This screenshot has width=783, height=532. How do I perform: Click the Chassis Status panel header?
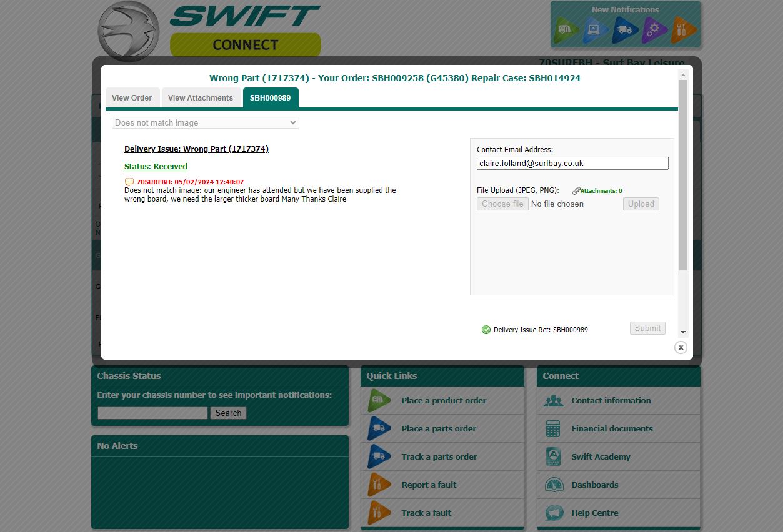click(x=220, y=376)
